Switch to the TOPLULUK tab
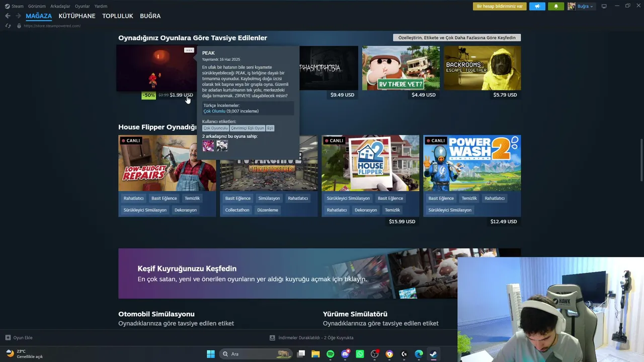This screenshot has width=644, height=362. (x=118, y=16)
